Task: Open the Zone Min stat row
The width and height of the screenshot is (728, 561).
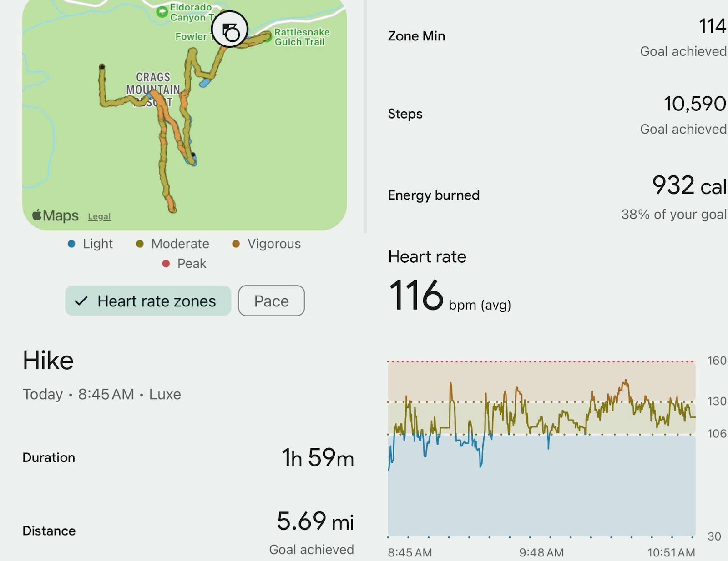Action: tap(557, 37)
